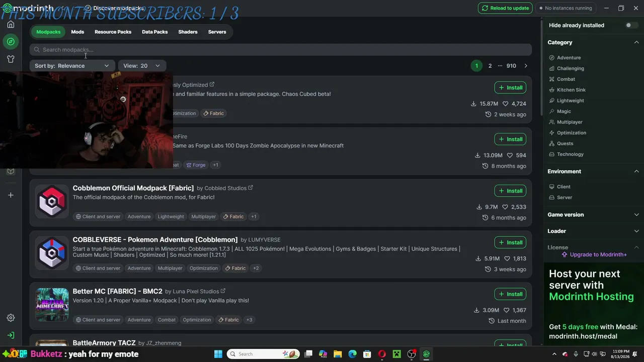Image resolution: width=644 pixels, height=362 pixels.
Task: Open the Home icon in the sidebar
Action: pos(11,24)
